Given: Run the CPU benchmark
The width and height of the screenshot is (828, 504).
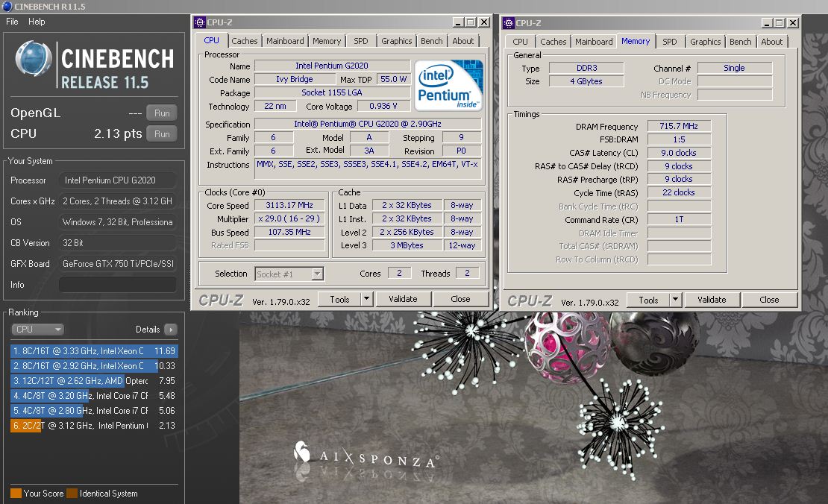Looking at the screenshot, I should tap(162, 134).
